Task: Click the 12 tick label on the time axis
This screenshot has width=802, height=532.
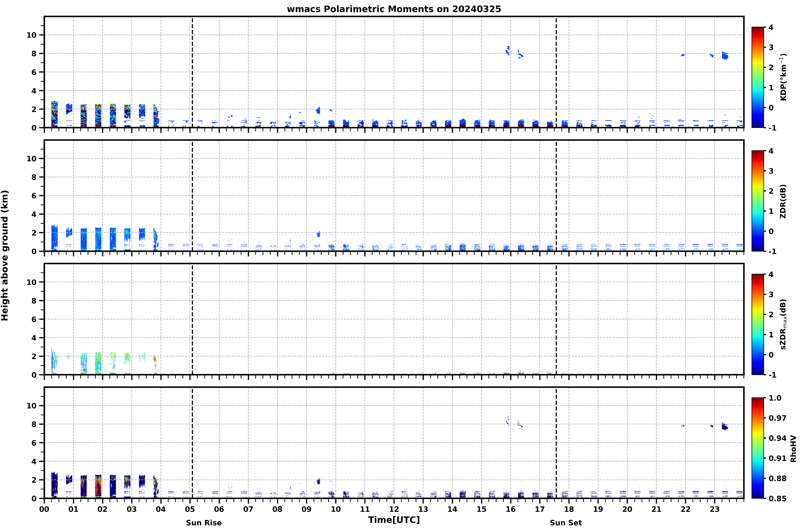Action: tap(394, 509)
